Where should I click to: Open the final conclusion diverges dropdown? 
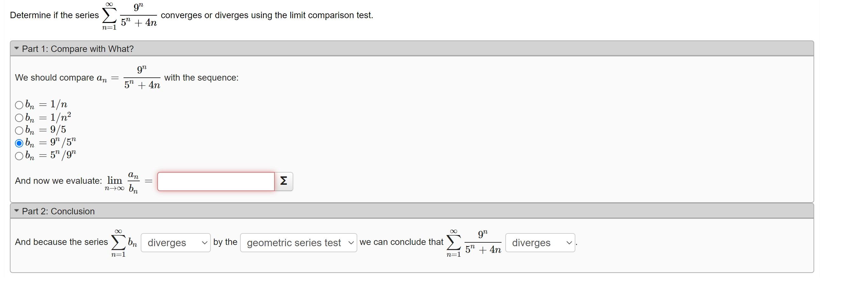(x=540, y=243)
